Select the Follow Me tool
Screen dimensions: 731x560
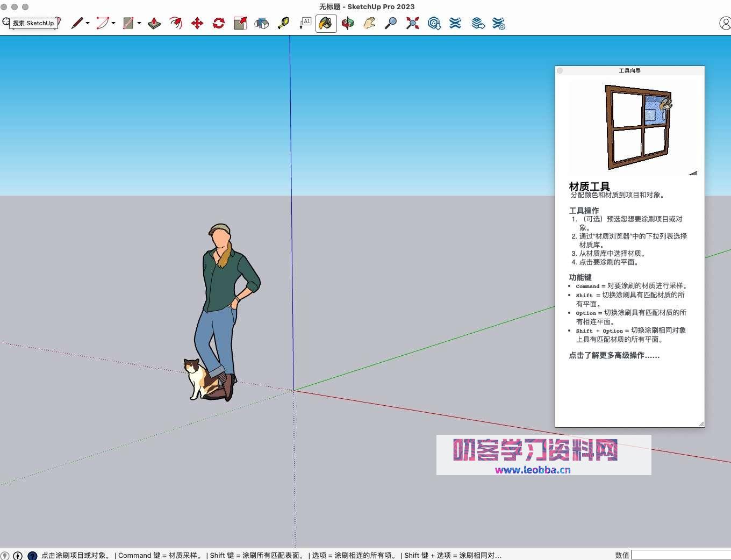[x=175, y=23]
